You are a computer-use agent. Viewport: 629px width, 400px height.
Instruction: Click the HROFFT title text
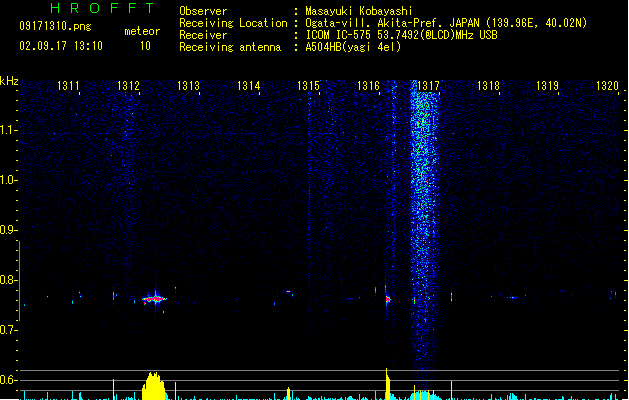coord(102,8)
